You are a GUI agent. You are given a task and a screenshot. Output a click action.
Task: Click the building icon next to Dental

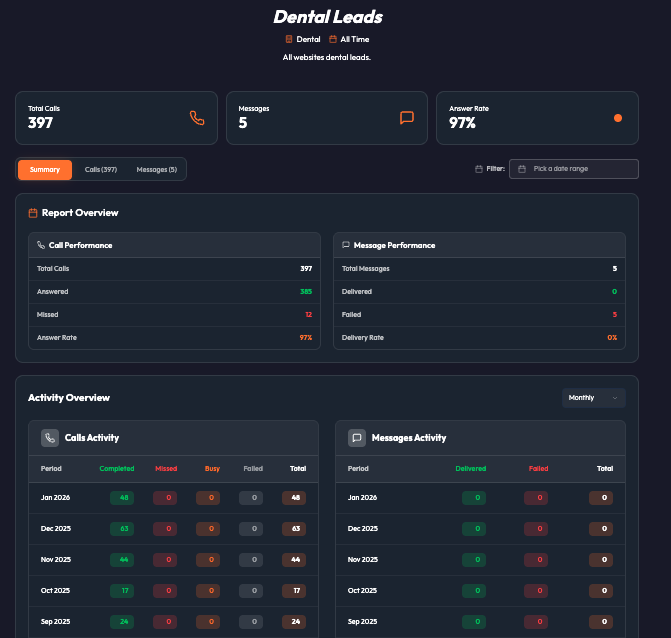tap(289, 39)
